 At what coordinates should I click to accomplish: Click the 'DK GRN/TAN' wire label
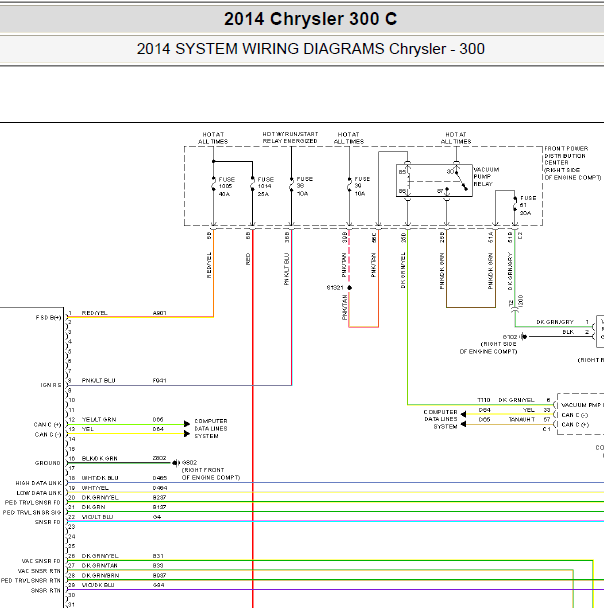[x=100, y=566]
